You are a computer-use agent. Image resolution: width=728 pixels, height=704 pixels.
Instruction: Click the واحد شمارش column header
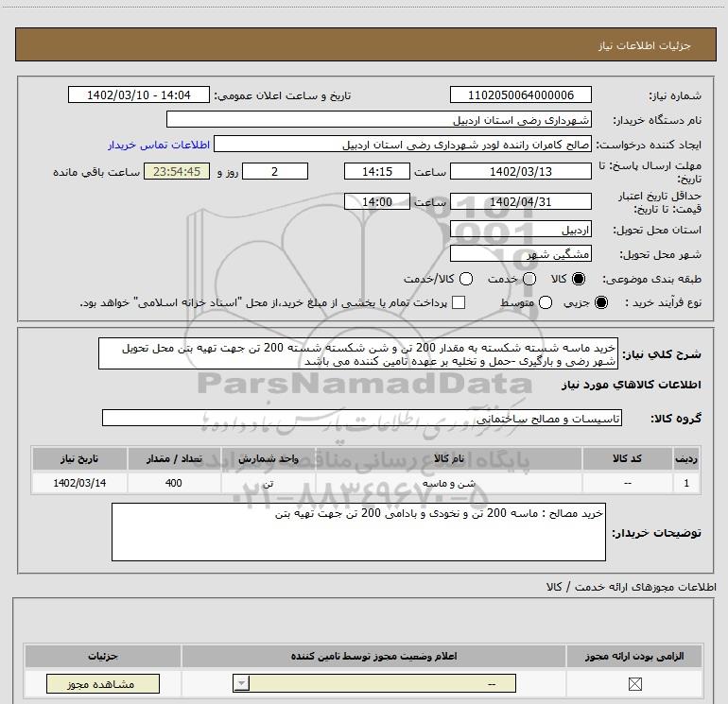[269, 459]
